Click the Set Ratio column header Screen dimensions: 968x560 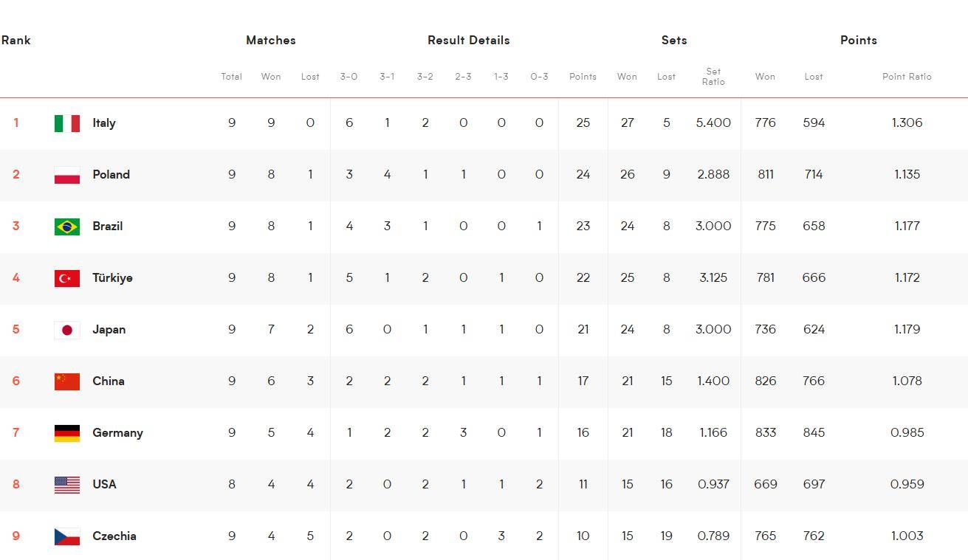click(713, 77)
